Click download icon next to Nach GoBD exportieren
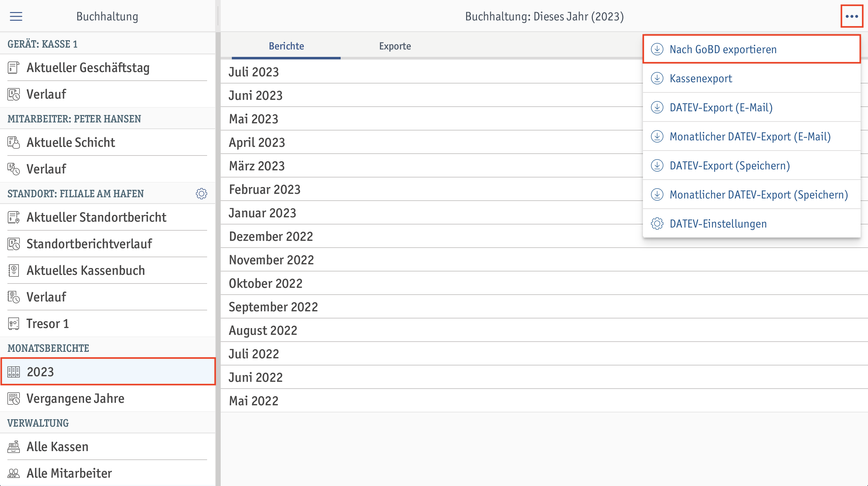Image resolution: width=868 pixels, height=486 pixels. click(657, 49)
